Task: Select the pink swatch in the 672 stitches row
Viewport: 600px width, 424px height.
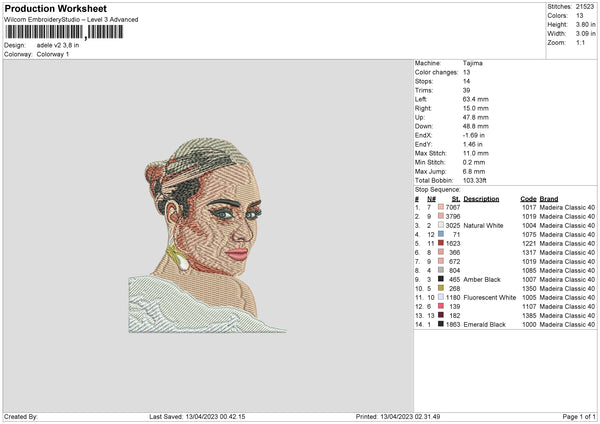Action: pyautogui.click(x=441, y=261)
